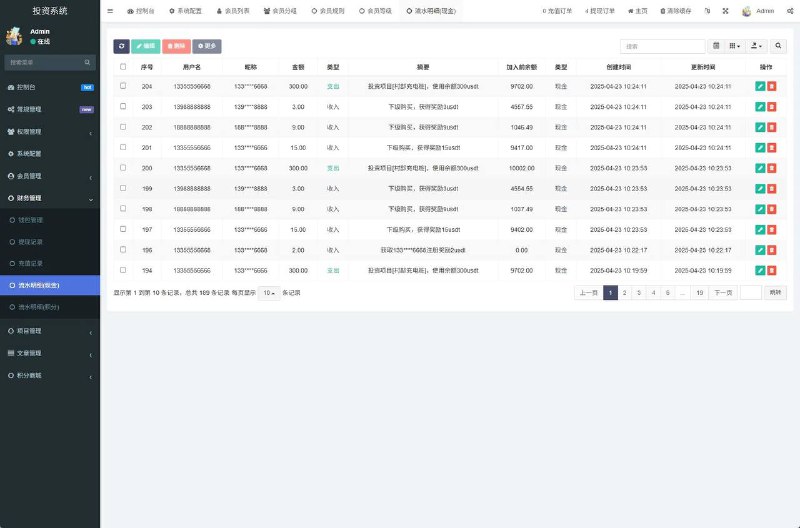800x528 pixels.
Task: Open 主页 home link in the top bar
Action: pyautogui.click(x=637, y=11)
